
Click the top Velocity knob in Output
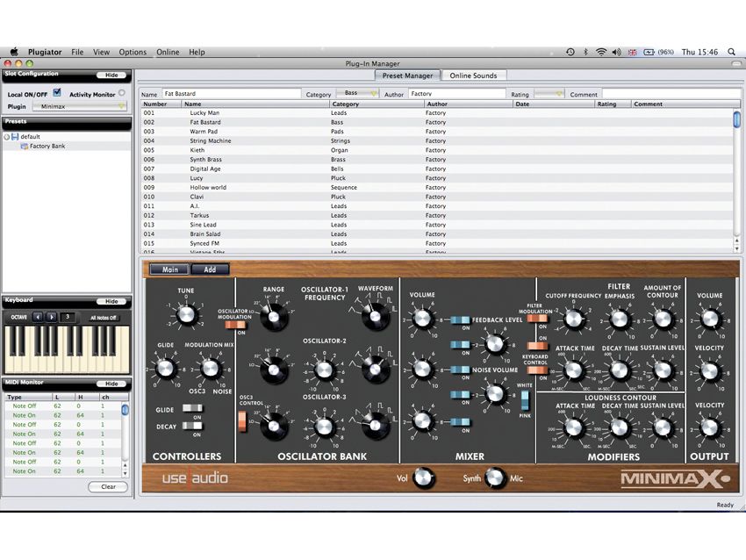[709, 371]
